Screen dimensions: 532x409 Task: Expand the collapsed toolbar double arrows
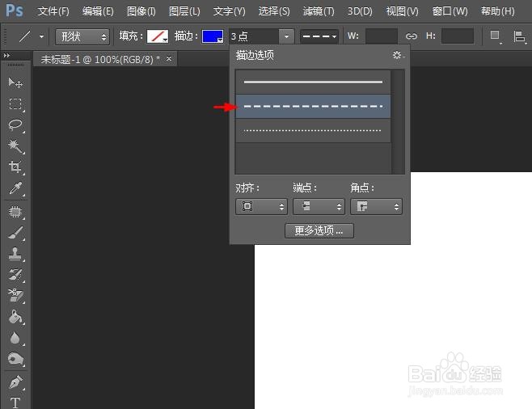click(x=6, y=55)
